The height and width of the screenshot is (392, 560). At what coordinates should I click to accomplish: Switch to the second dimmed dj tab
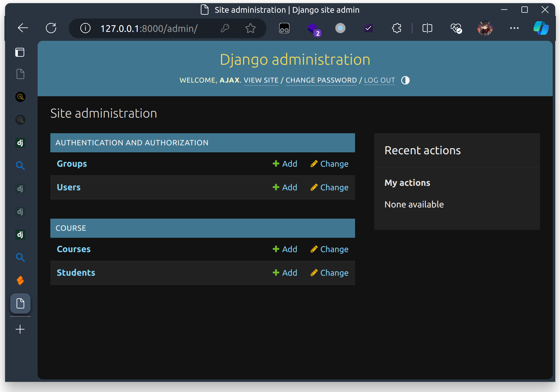pyautogui.click(x=20, y=189)
